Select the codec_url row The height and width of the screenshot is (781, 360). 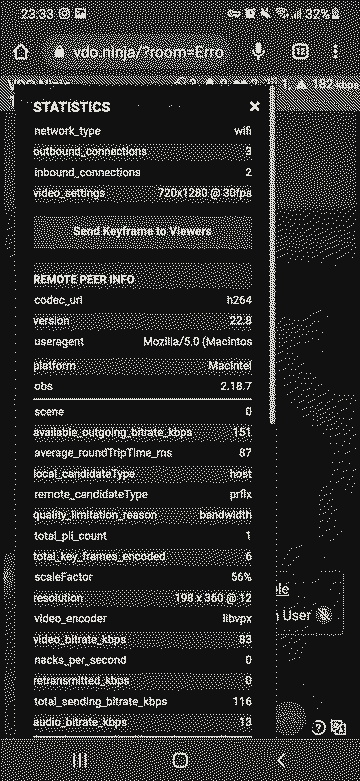click(142, 300)
